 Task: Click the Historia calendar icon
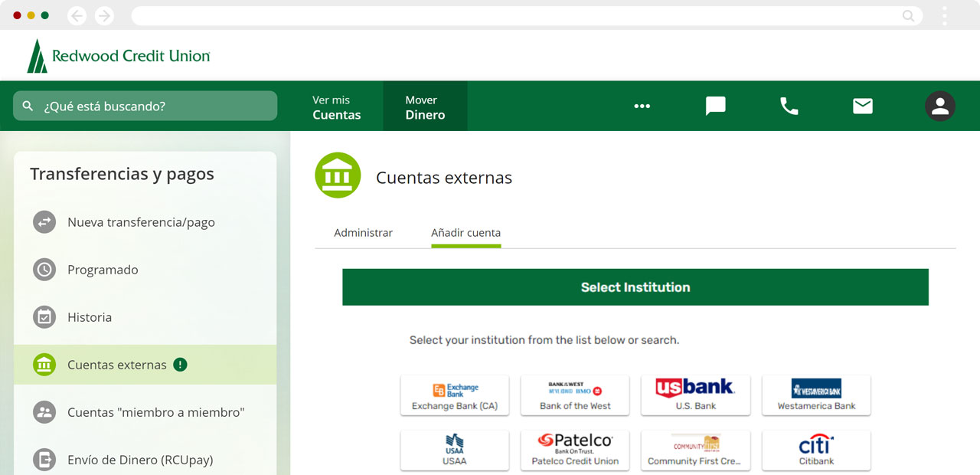pos(44,317)
